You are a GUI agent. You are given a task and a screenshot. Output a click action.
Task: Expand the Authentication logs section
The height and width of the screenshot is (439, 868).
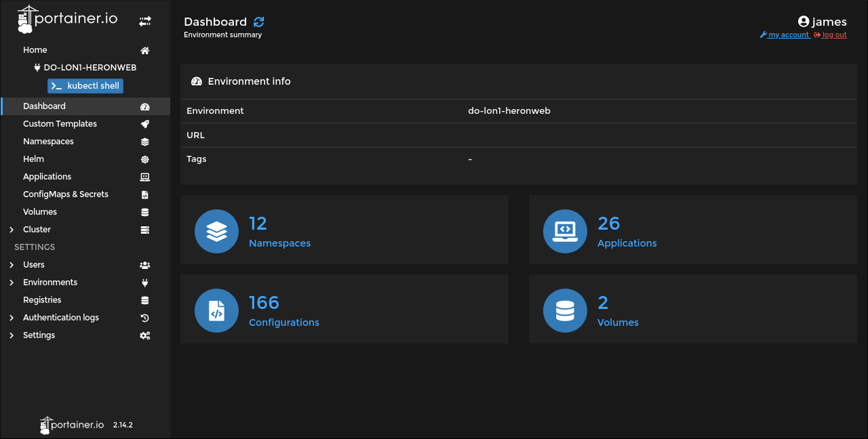coord(12,318)
